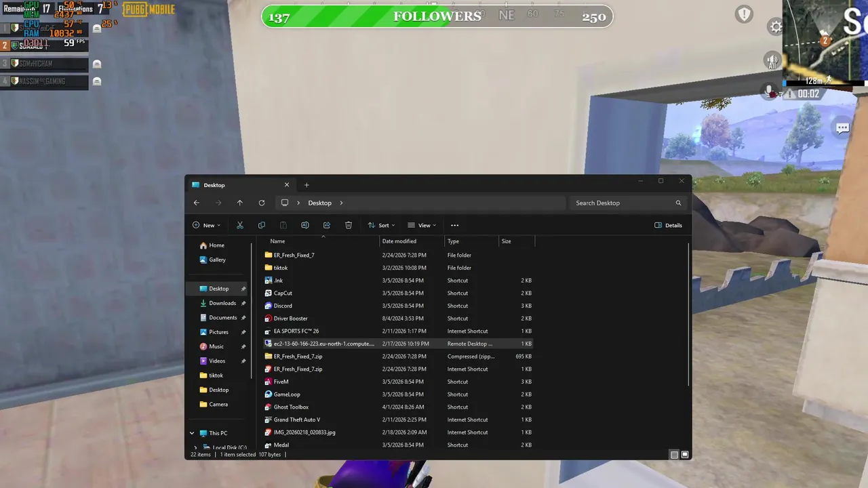This screenshot has width=868, height=488.
Task: Go back using the left arrow
Action: [197, 203]
